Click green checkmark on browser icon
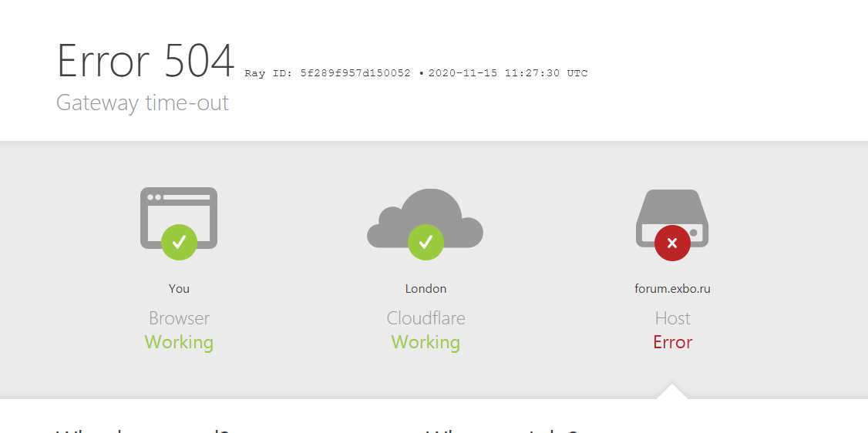868x433 pixels. [179, 242]
